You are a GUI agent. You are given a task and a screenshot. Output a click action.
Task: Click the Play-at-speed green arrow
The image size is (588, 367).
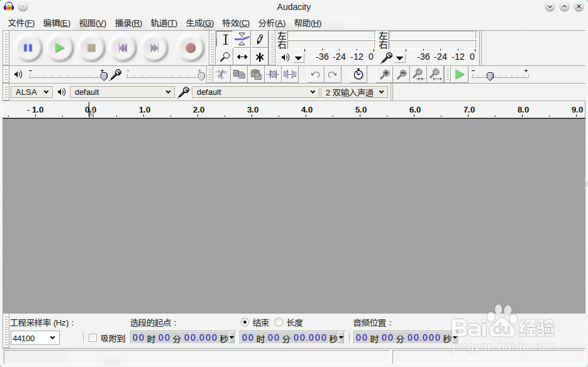(x=459, y=75)
